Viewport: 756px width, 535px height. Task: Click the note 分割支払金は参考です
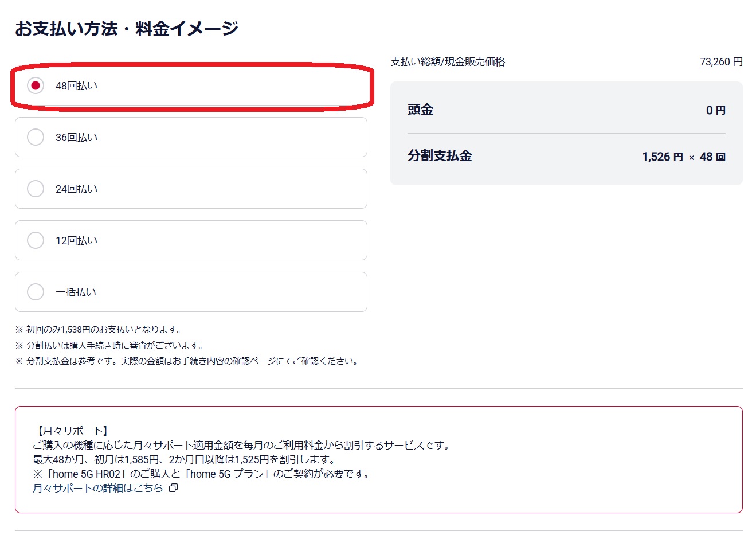coord(187,361)
